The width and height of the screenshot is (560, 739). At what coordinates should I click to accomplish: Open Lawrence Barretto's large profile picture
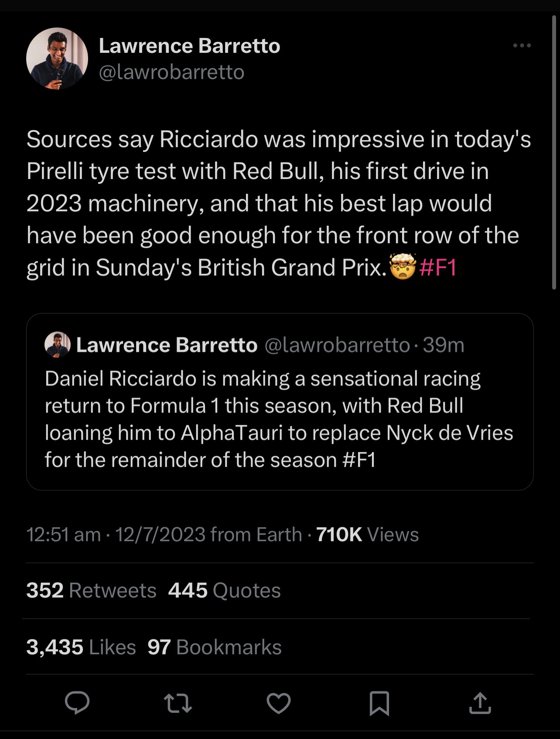tap(57, 58)
